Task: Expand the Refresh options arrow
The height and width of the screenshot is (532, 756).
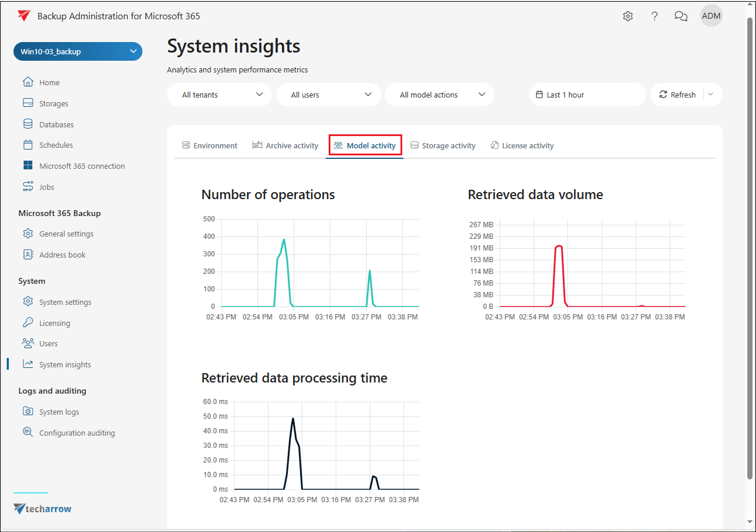Action: pos(710,95)
